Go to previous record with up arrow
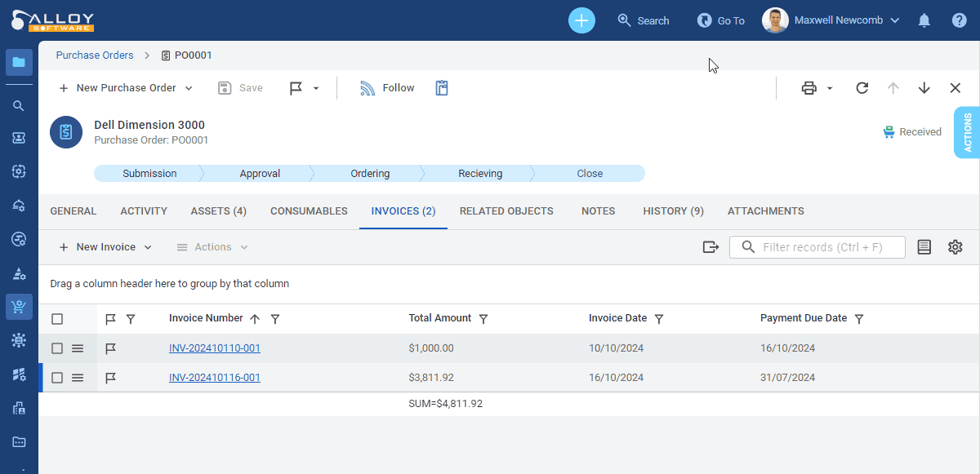The width and height of the screenshot is (980, 474). 893,88
